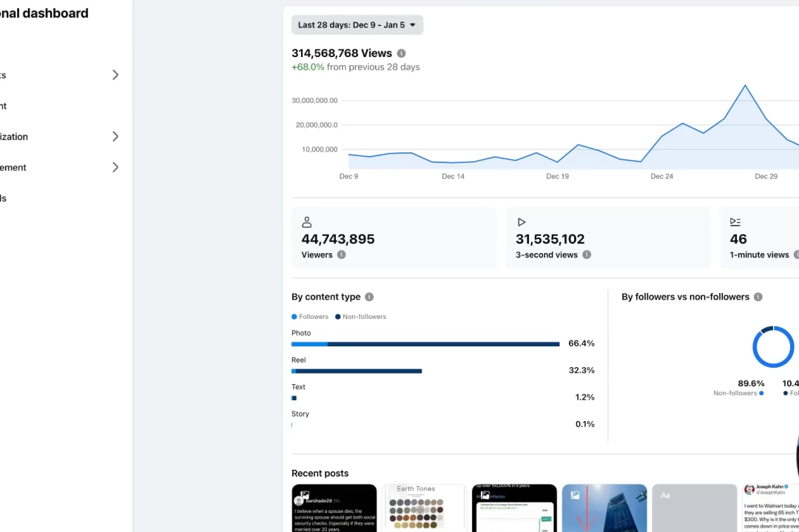The height and width of the screenshot is (532, 799).
Task: Click the Reel bar in content type chart
Action: click(357, 371)
